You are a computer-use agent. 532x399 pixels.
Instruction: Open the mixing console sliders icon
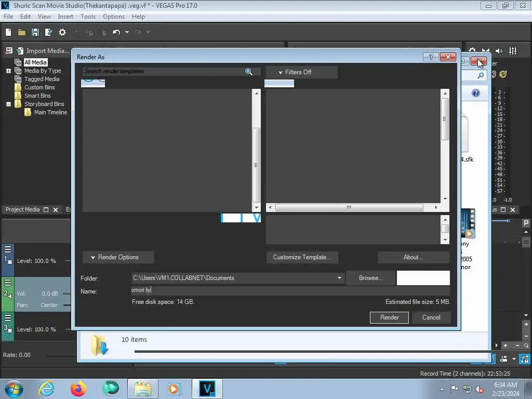click(513, 51)
